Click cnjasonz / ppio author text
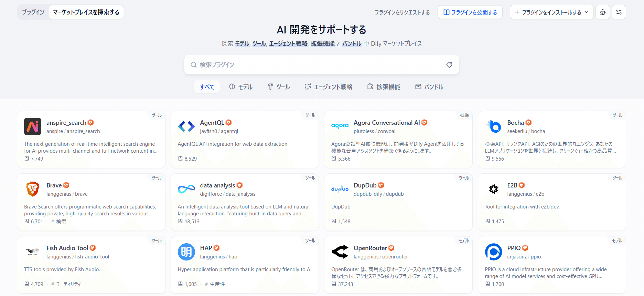644x296 pixels. 524,257
